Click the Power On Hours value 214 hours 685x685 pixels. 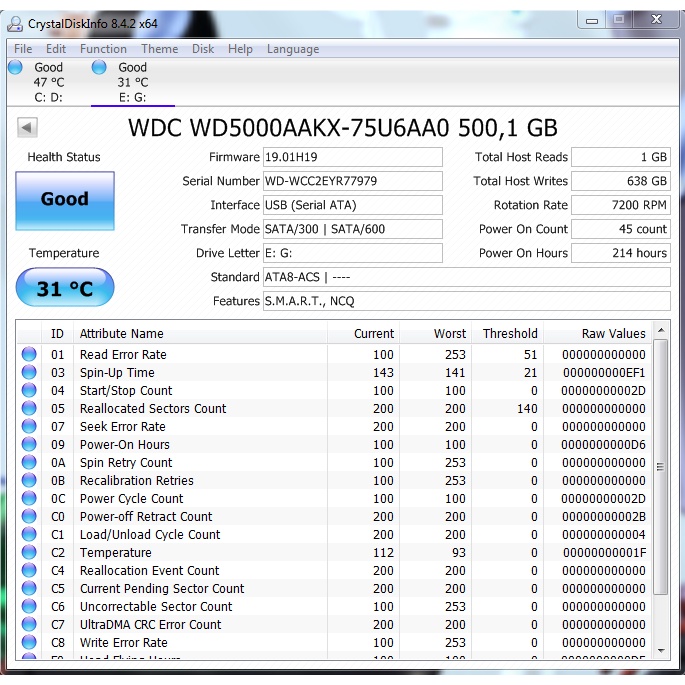[621, 253]
